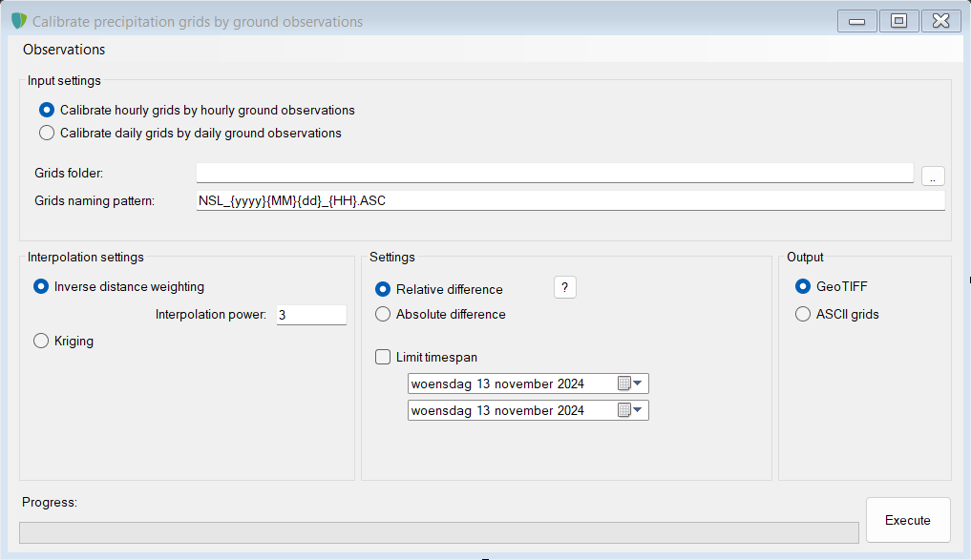971x560 pixels.
Task: Enable the Limit timespan checkbox
Action: [383, 357]
